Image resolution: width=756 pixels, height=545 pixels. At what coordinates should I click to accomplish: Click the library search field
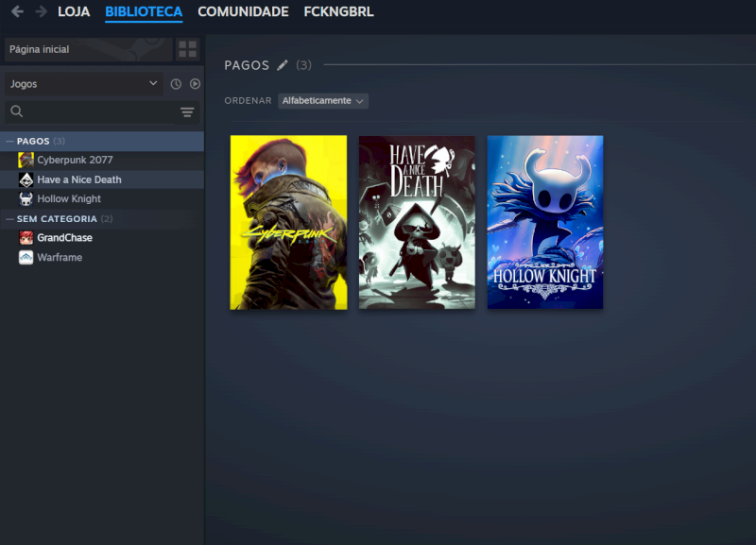pyautogui.click(x=102, y=111)
